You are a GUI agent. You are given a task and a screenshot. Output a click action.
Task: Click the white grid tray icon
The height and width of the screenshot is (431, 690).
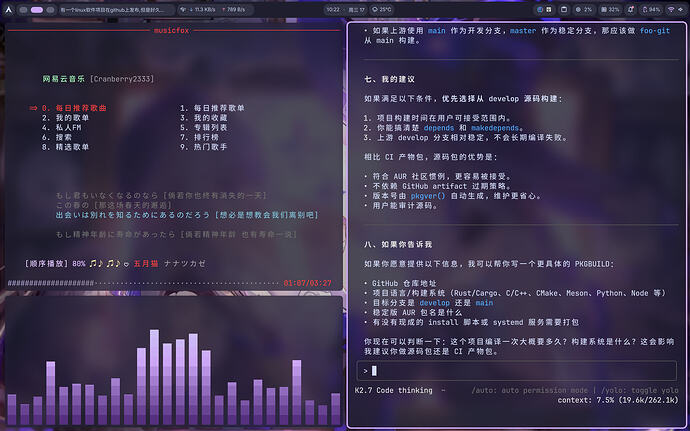tap(549, 10)
